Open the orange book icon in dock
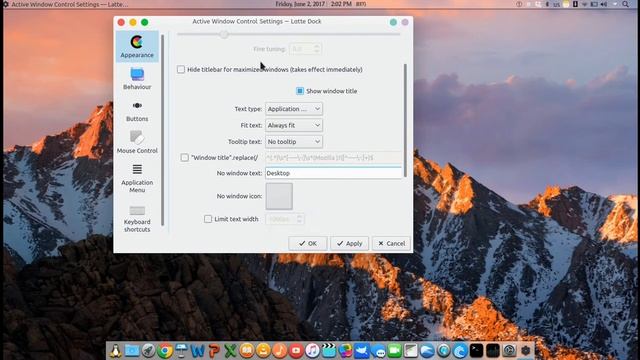 pos(247,351)
